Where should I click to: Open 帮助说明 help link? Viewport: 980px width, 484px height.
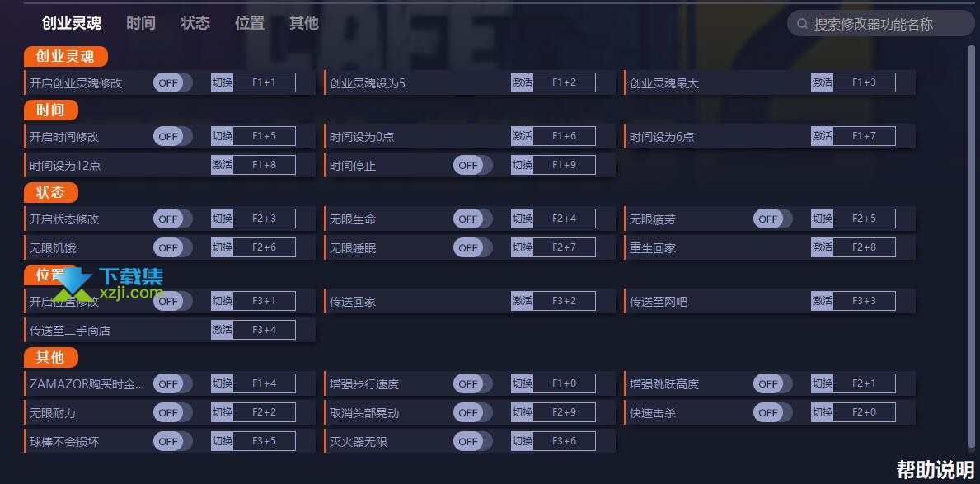935,469
